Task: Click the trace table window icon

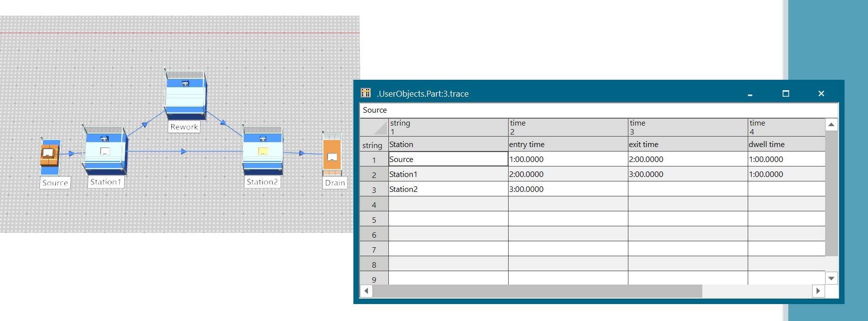Action: 366,93
